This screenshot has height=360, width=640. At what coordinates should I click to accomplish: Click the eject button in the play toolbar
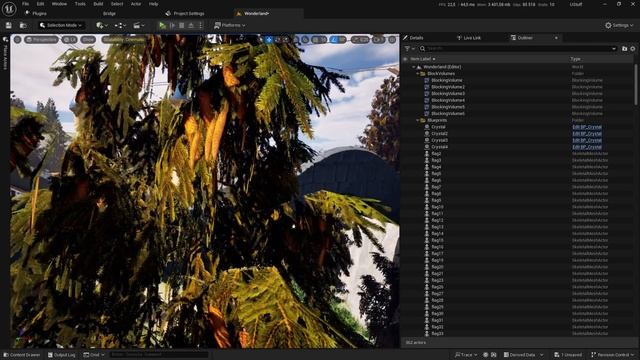191,25
